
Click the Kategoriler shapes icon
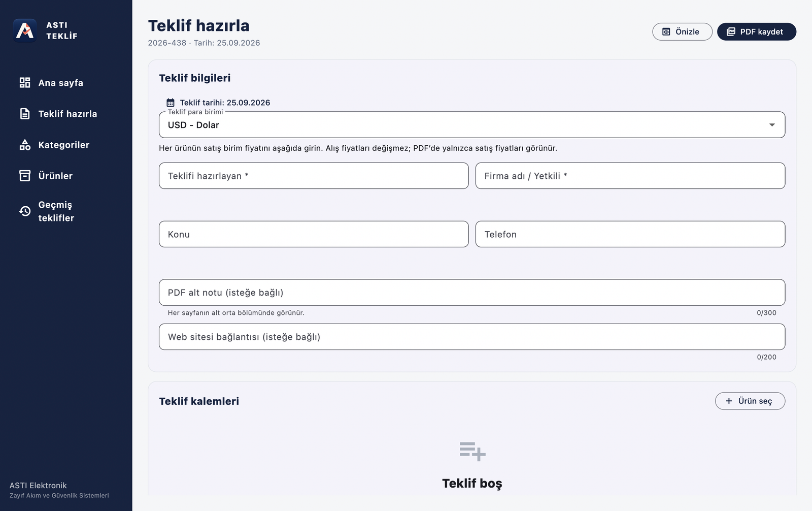25,145
